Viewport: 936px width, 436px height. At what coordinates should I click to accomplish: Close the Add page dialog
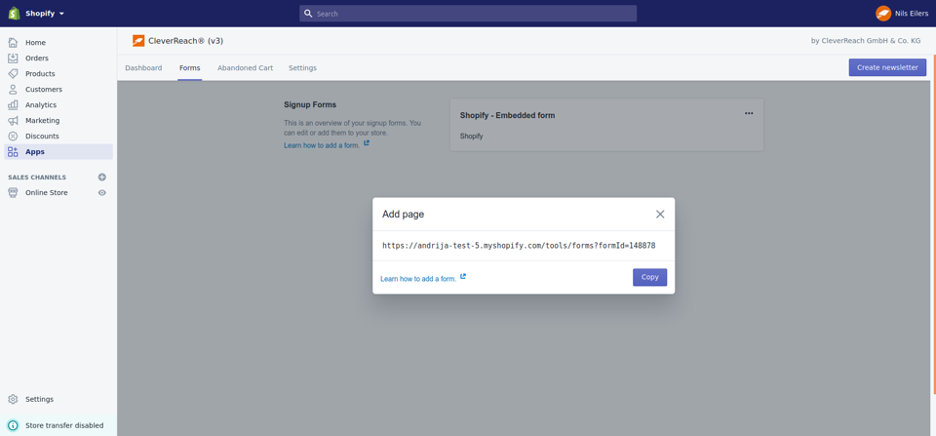[660, 214]
